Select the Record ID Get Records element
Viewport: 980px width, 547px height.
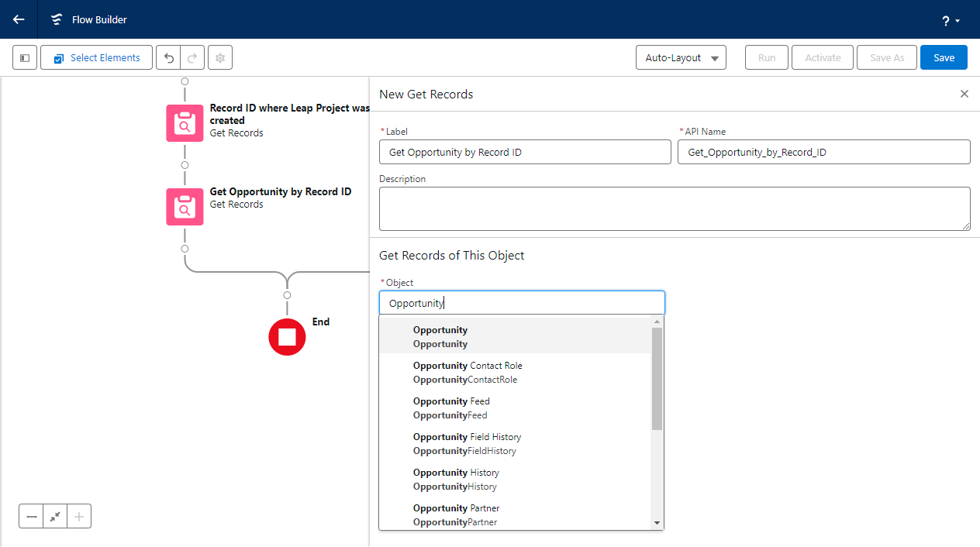184,122
